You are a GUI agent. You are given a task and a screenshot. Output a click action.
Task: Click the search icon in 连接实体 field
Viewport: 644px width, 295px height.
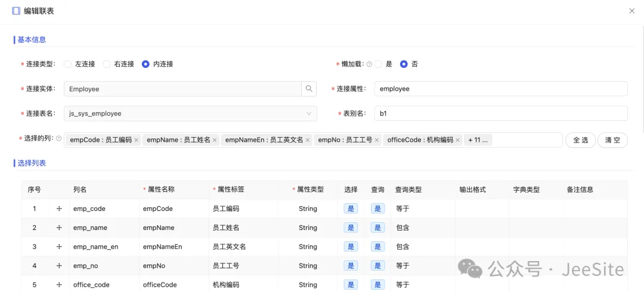309,89
